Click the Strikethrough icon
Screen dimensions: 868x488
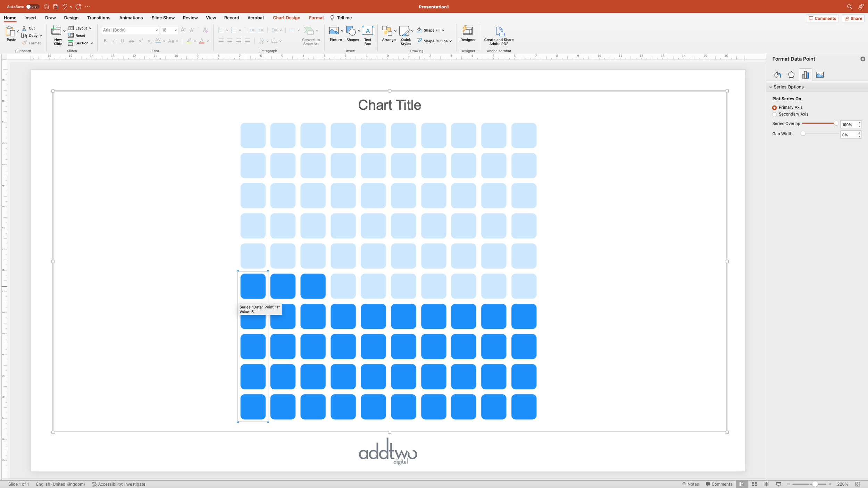click(131, 41)
